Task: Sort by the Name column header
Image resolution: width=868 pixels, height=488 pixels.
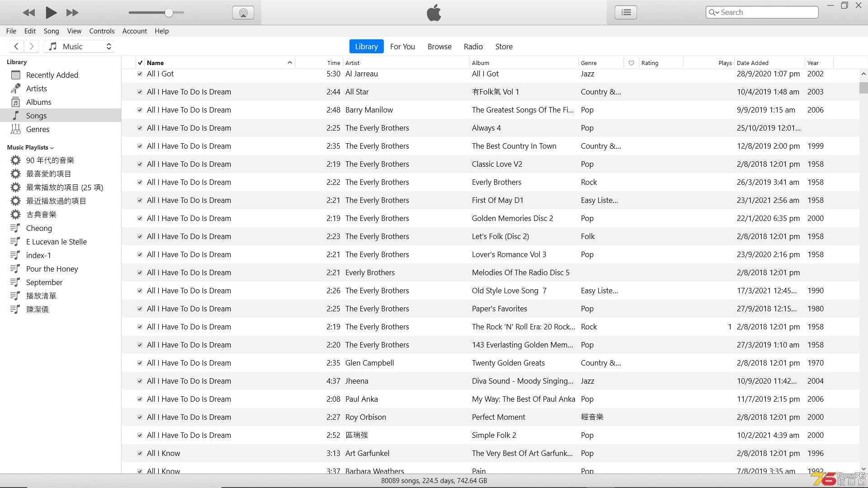Action: pyautogui.click(x=220, y=63)
